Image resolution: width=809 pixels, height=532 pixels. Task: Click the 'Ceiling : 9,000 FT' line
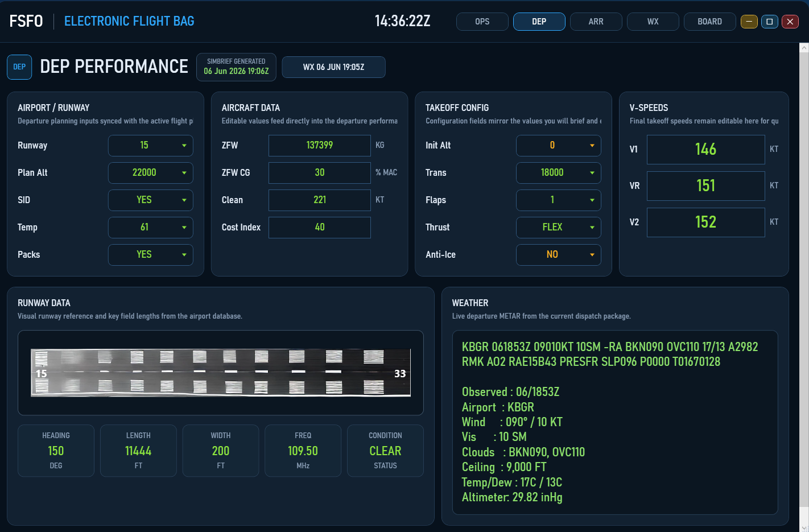coord(504,467)
